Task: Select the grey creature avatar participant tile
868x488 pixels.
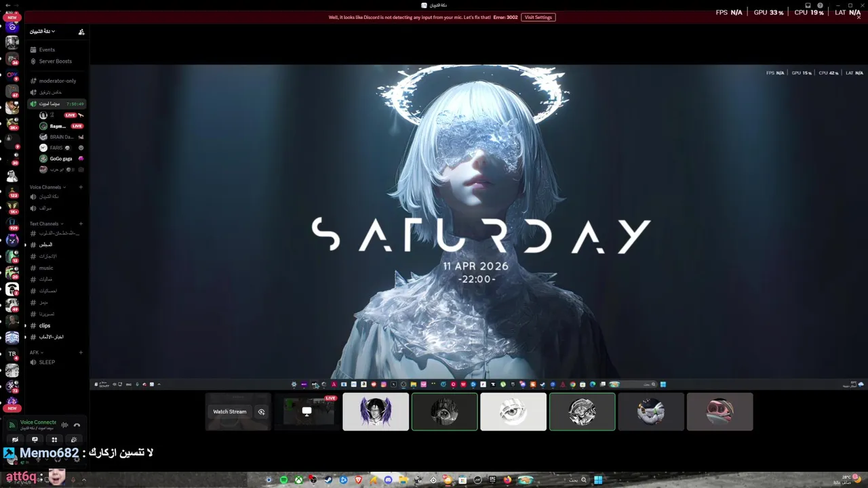Action: click(x=651, y=411)
